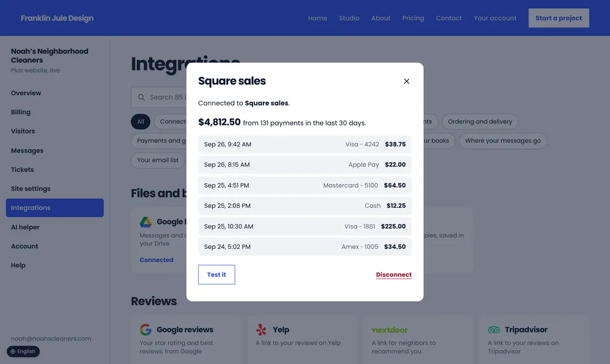Screen dimensions: 610x364
Task: Click the Start a project button
Action: click(x=559, y=18)
